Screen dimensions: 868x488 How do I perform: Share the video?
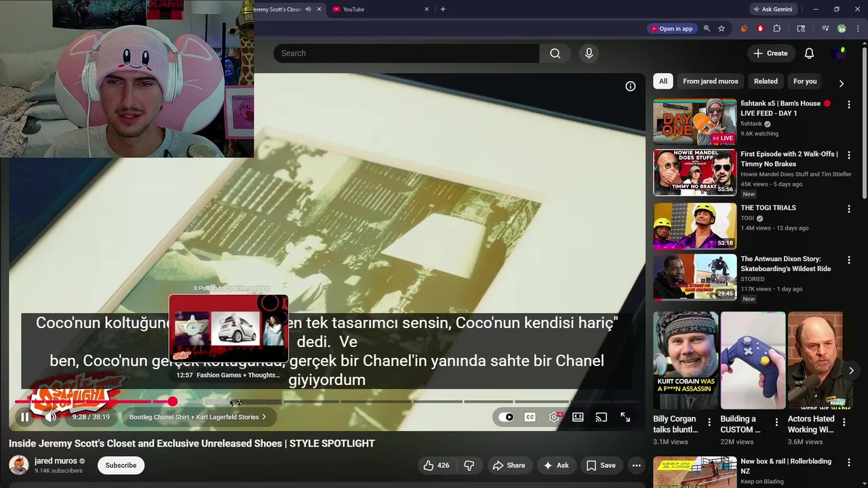[509, 465]
